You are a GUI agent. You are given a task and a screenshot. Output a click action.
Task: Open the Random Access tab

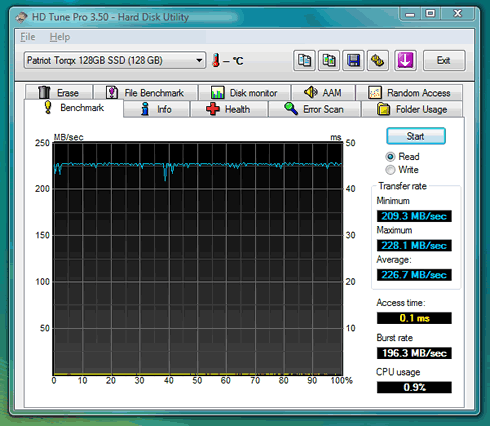(409, 92)
